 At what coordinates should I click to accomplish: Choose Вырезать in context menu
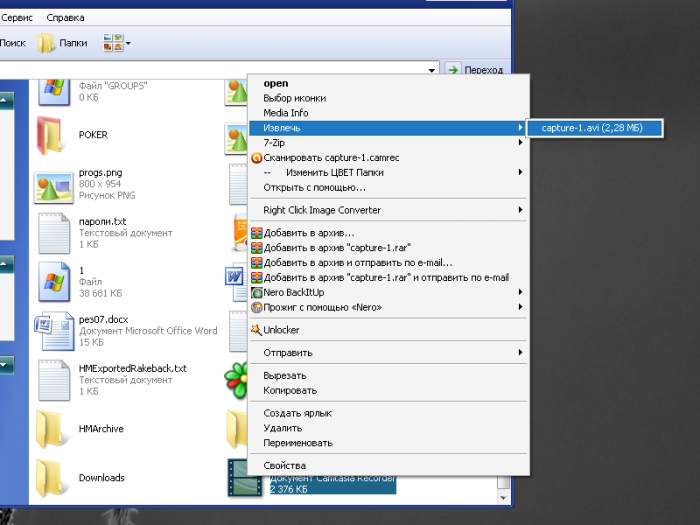coord(388,375)
